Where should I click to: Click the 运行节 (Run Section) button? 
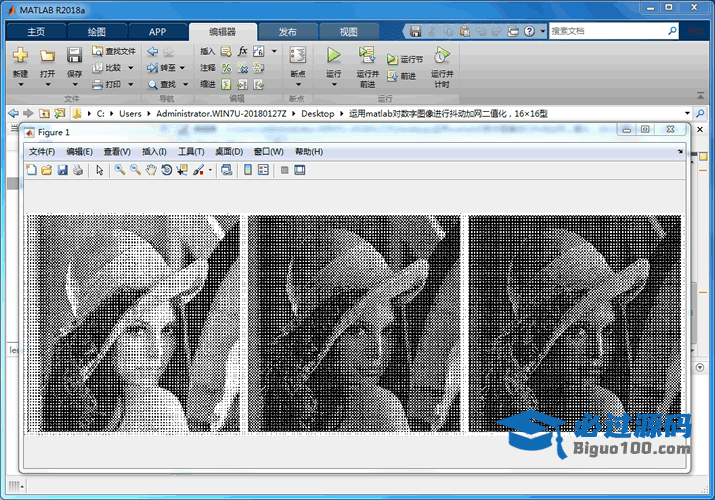point(405,59)
